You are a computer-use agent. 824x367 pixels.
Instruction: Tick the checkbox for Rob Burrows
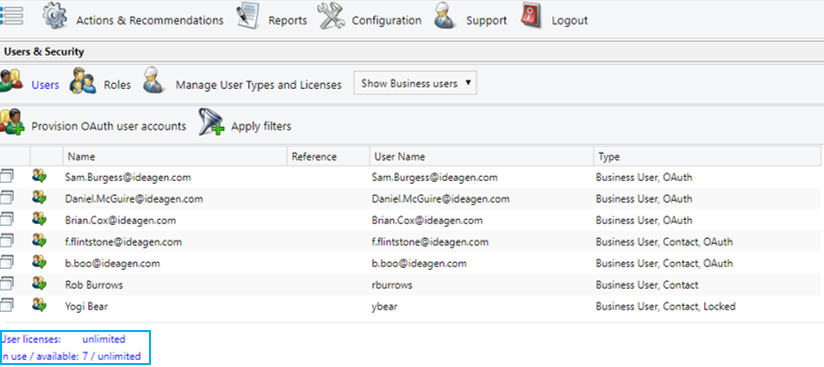(7, 284)
